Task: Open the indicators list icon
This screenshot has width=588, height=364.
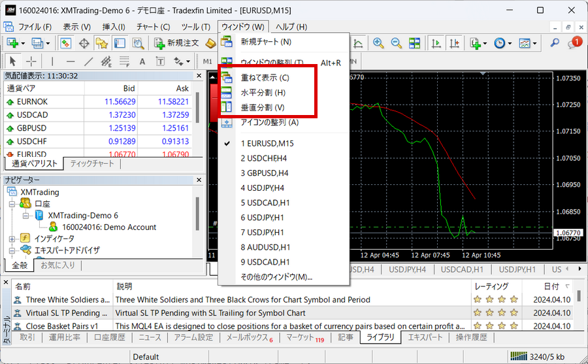Action: pos(475,43)
